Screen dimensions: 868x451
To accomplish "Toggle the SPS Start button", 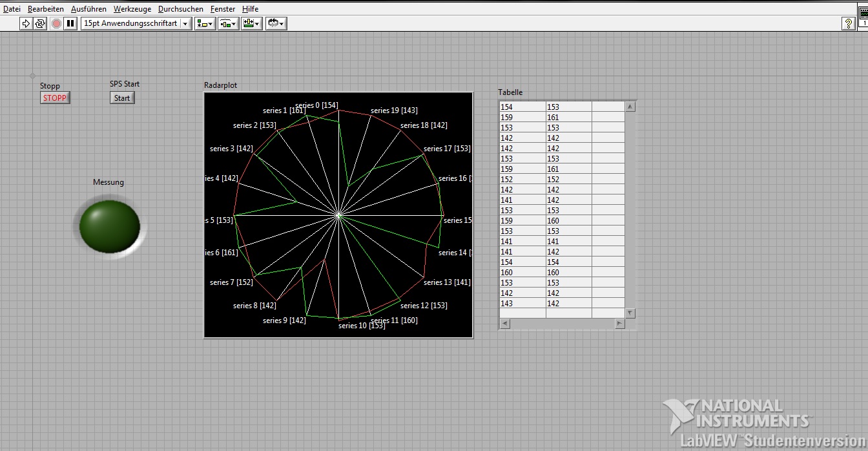I will [122, 98].
